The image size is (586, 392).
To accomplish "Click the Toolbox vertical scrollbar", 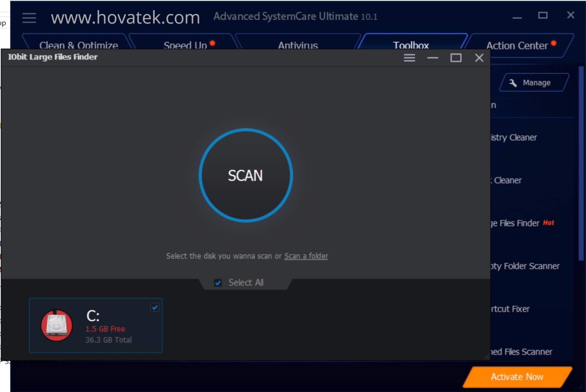I will [x=581, y=163].
